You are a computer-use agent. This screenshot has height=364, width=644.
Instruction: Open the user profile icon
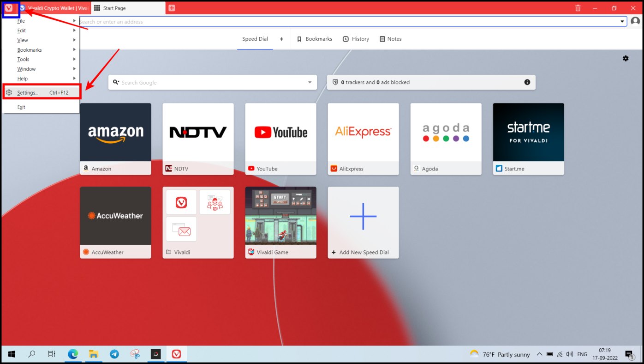635,22
